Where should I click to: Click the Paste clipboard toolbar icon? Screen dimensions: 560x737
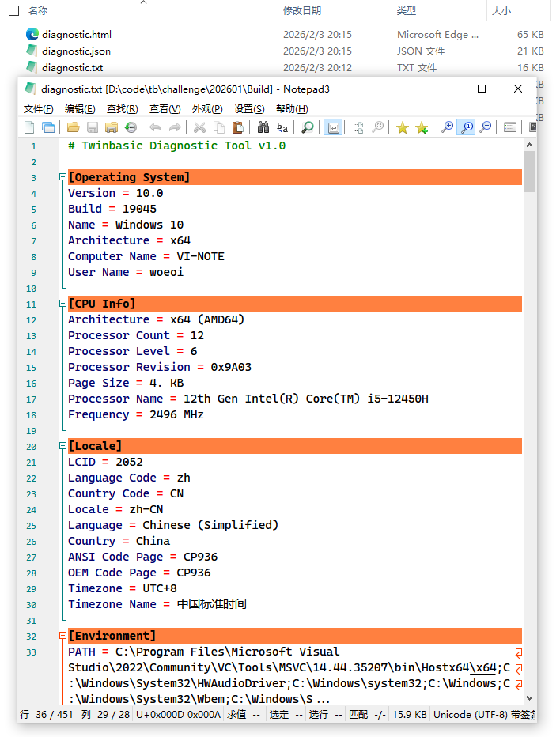click(x=237, y=127)
